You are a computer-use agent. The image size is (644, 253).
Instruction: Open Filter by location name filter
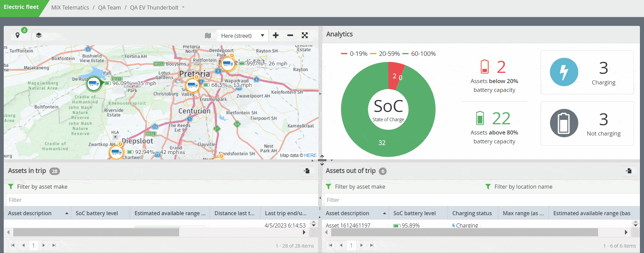pos(523,187)
